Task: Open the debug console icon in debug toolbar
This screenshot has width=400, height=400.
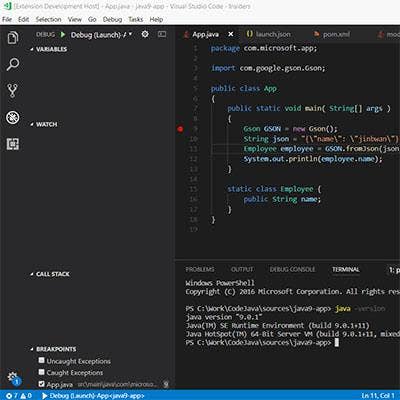Action: (x=162, y=34)
